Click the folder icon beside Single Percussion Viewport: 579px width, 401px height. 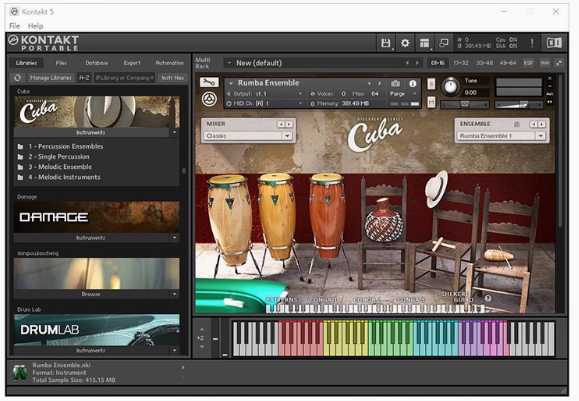click(21, 157)
